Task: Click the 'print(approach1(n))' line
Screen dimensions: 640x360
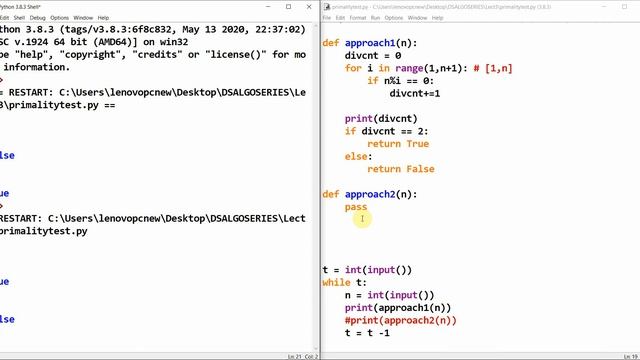Action: point(398,308)
